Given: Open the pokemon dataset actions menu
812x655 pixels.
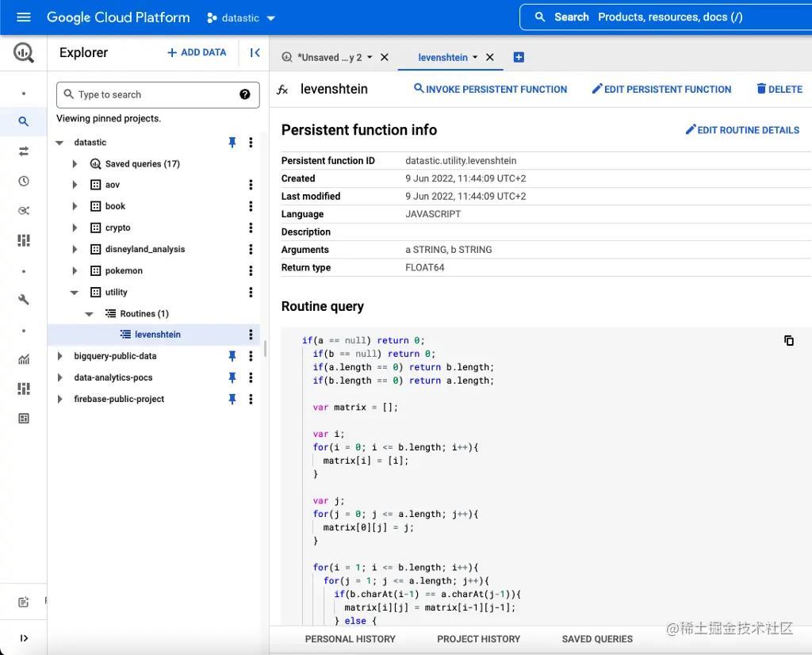Looking at the screenshot, I should click(251, 271).
